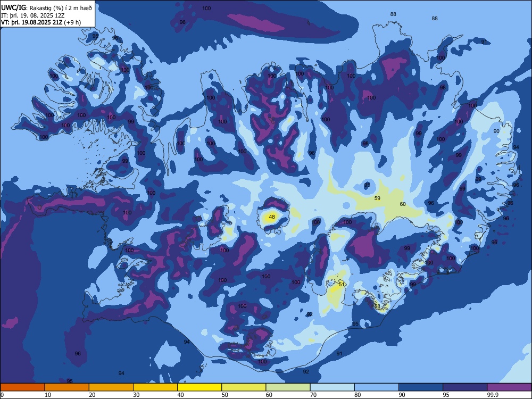
Task: Click the 59 humidity value on the map
Action: 377,198
